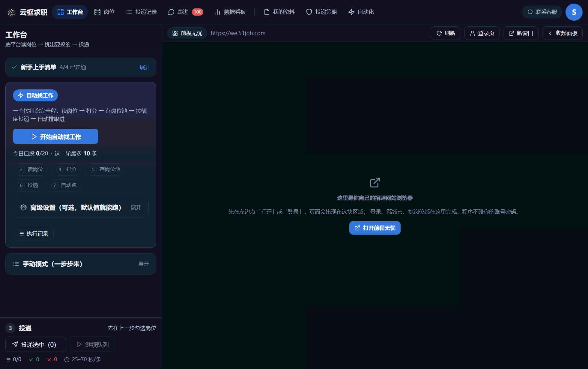Go to 登录页
This screenshot has height=369, width=588.
(x=482, y=33)
